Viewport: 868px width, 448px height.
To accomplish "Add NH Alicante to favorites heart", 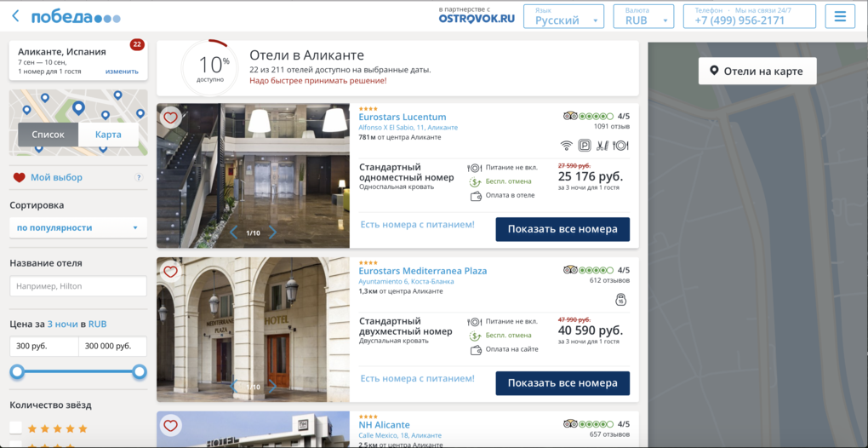I will 170,425.
